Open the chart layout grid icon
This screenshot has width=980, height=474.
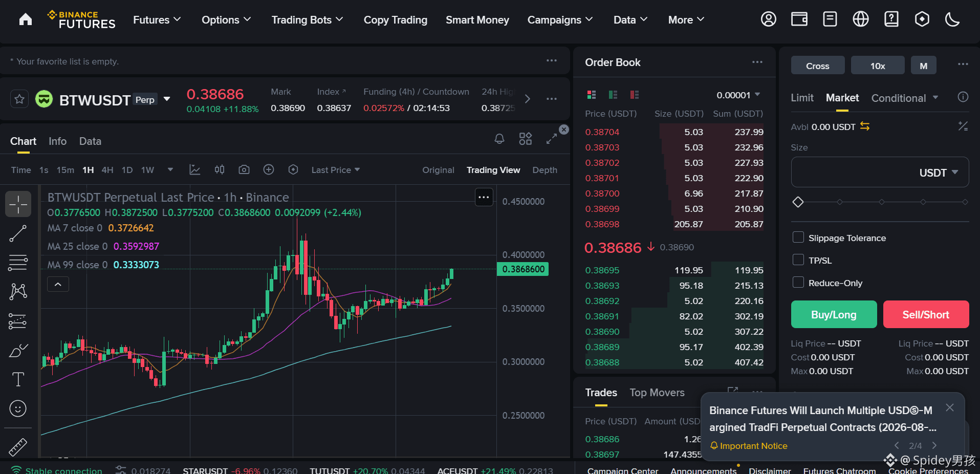[526, 139]
